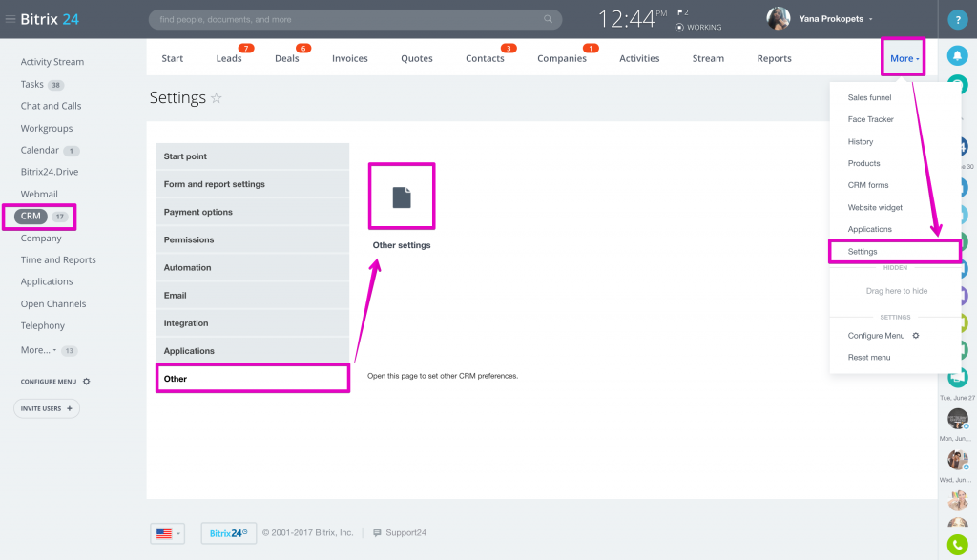
Task: Open the Quotes tab
Action: tap(417, 58)
